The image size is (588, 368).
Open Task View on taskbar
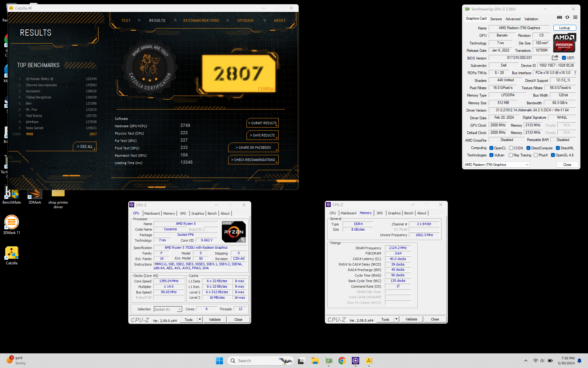click(301, 361)
